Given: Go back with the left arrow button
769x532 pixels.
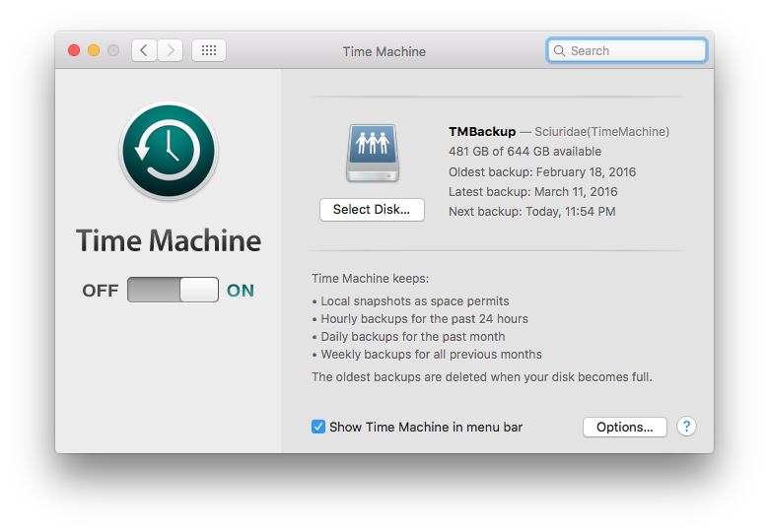Looking at the screenshot, I should 144,50.
